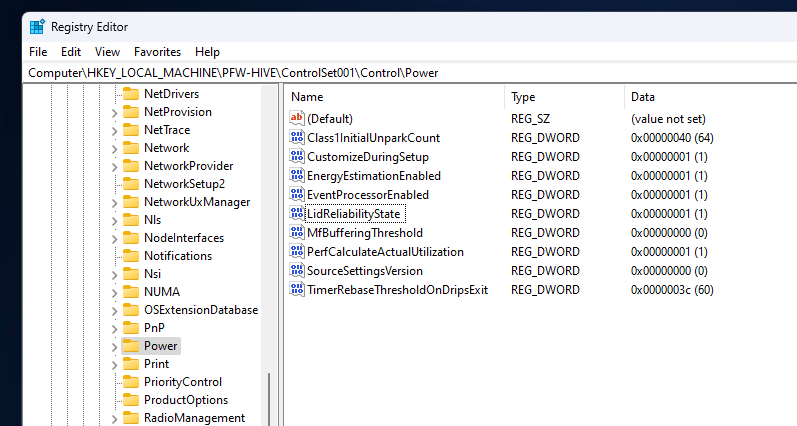
Task: Click the NUMA folder icon
Action: (131, 292)
